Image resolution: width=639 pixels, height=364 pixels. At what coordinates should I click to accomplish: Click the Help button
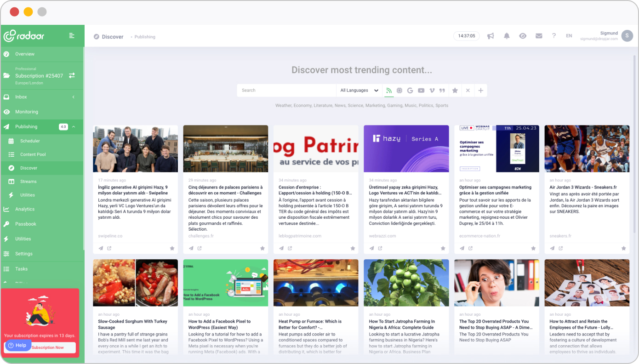pyautogui.click(x=17, y=345)
